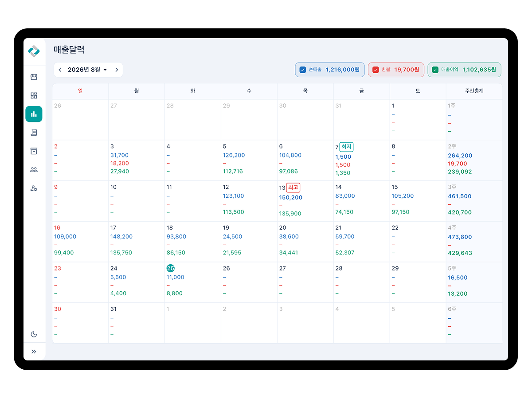532x399 pixels.
Task: Open the store icon in the sidebar
Action: click(34, 77)
